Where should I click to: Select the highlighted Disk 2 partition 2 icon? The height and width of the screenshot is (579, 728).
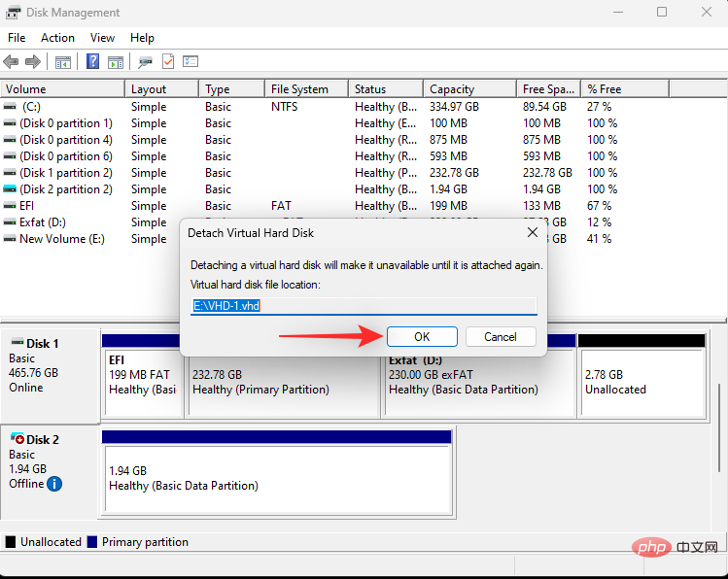[10, 189]
